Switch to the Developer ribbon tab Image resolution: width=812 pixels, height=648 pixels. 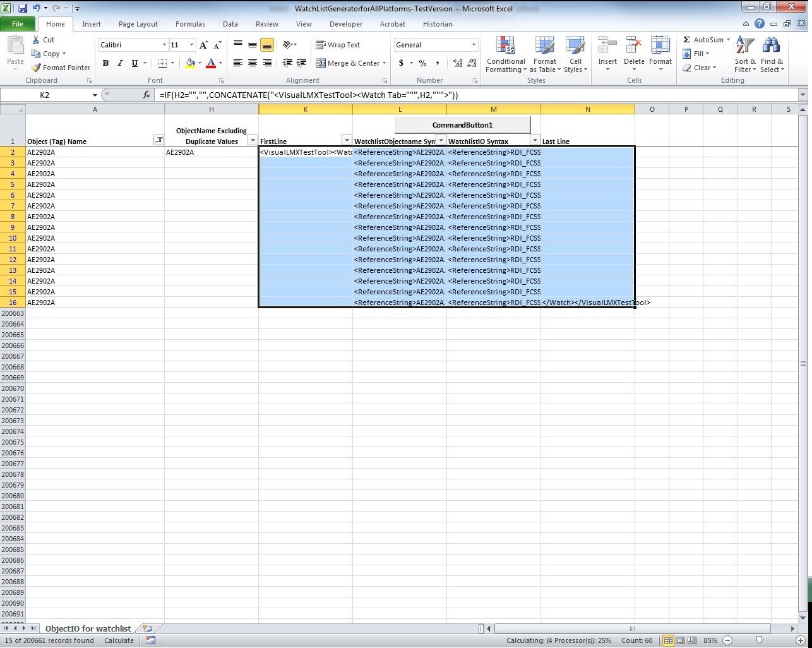click(345, 24)
